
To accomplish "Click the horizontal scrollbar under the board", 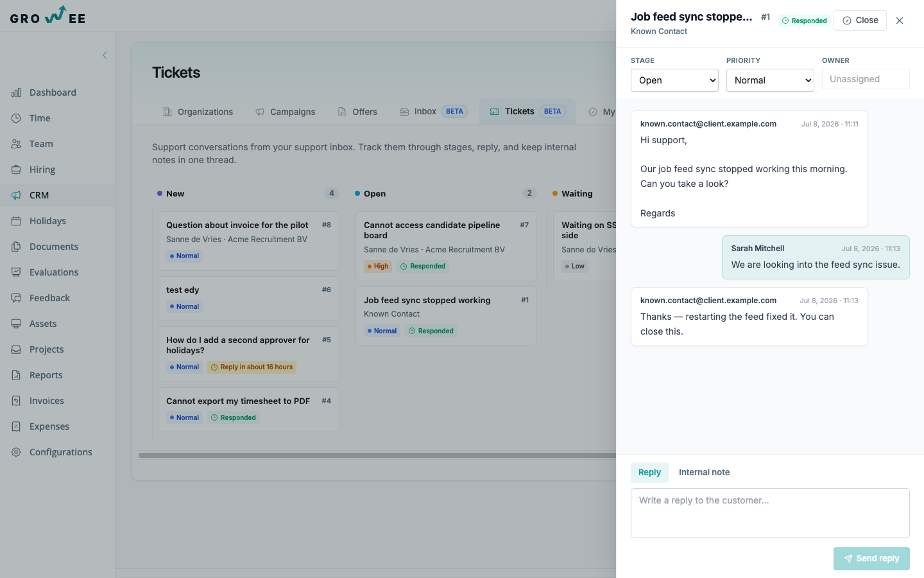I will [377, 455].
